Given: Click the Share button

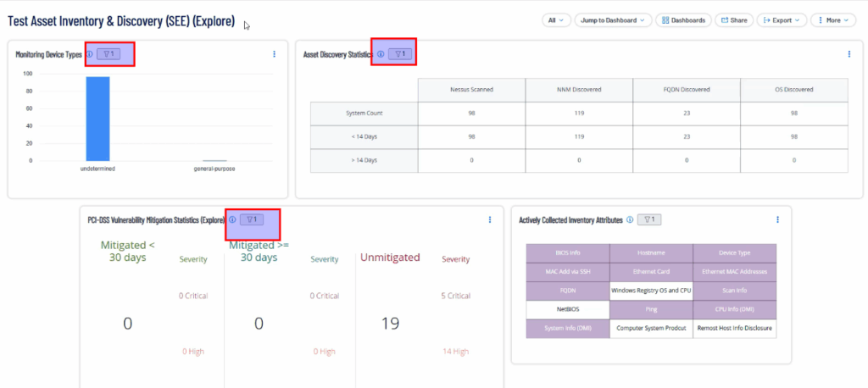Looking at the screenshot, I should (x=733, y=19).
